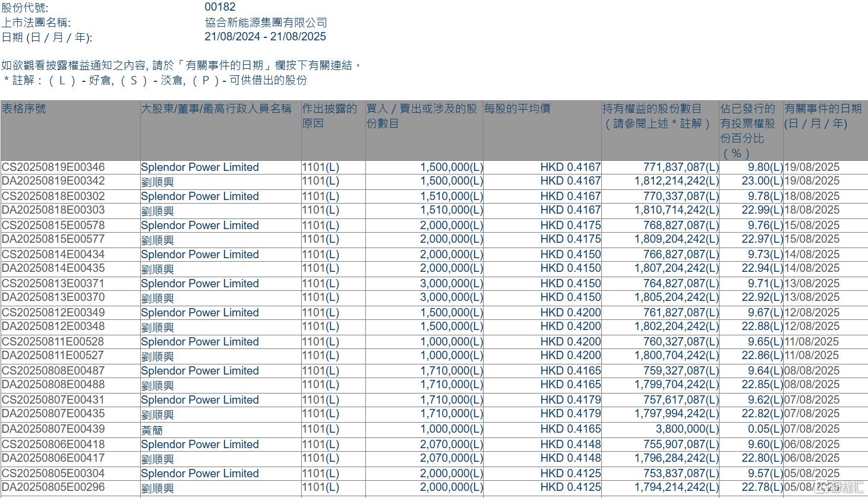Click stock code value 00182

pyautogui.click(x=220, y=7)
